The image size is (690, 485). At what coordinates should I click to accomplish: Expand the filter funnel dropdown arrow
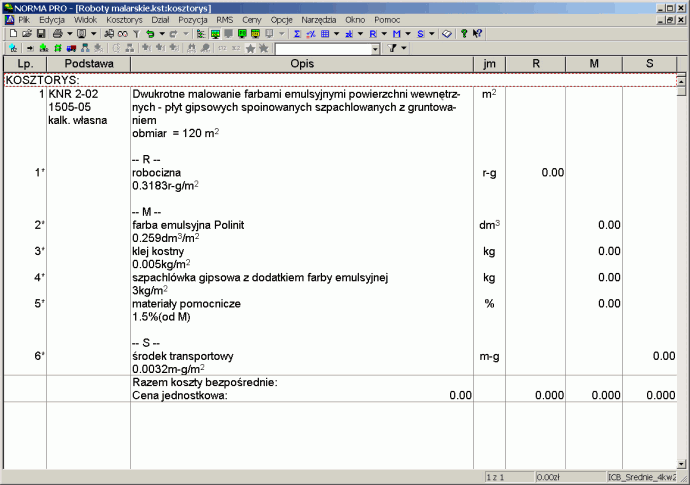coord(406,48)
